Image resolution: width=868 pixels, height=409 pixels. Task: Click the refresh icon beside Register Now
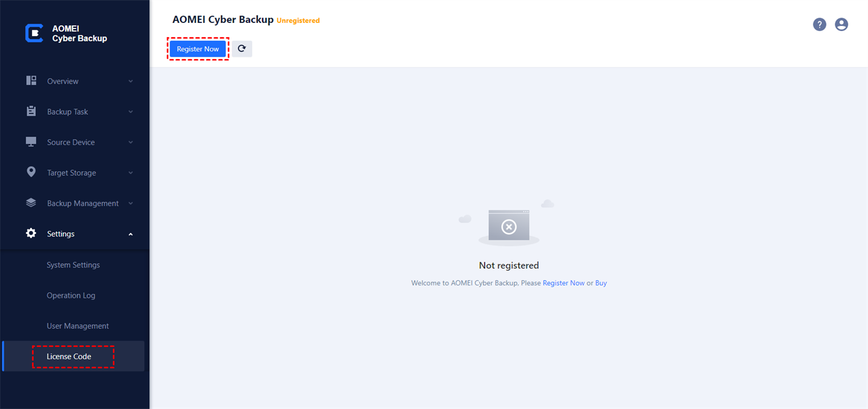(x=242, y=48)
